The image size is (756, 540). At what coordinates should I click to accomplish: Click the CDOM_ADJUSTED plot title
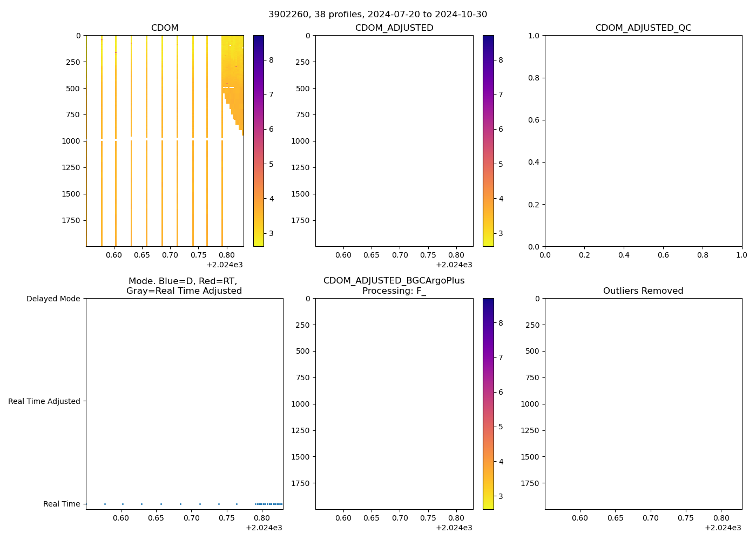coord(394,28)
